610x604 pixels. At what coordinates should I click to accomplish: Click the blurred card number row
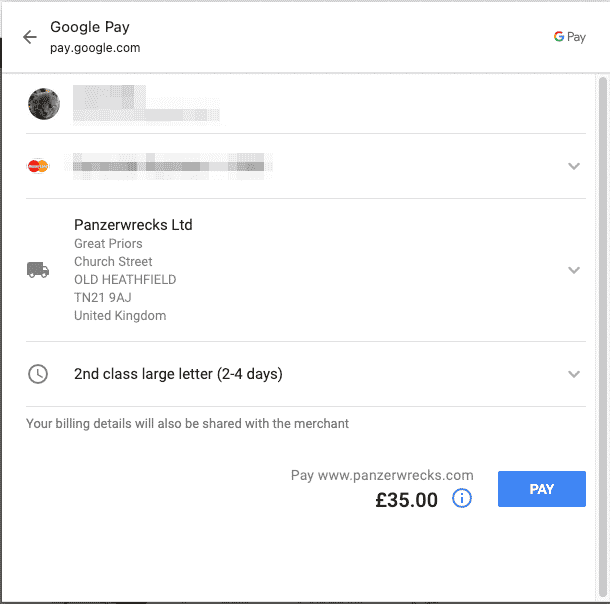170,166
